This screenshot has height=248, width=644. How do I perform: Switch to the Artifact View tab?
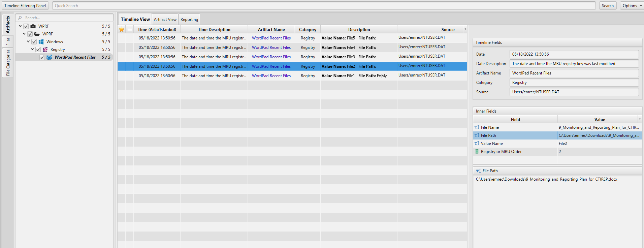[x=165, y=20]
